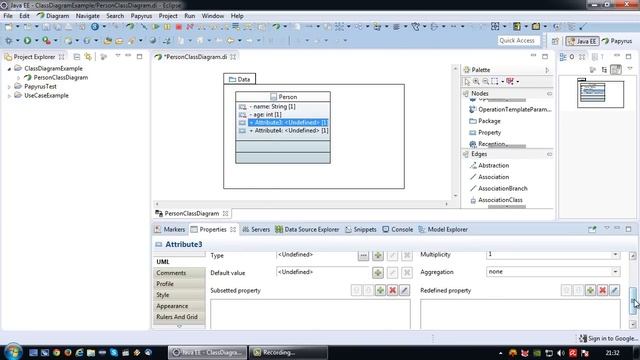The height and width of the screenshot is (360, 640).
Task: Click the blue globe toolbar icon
Action: pyautogui.click(x=95, y=27)
